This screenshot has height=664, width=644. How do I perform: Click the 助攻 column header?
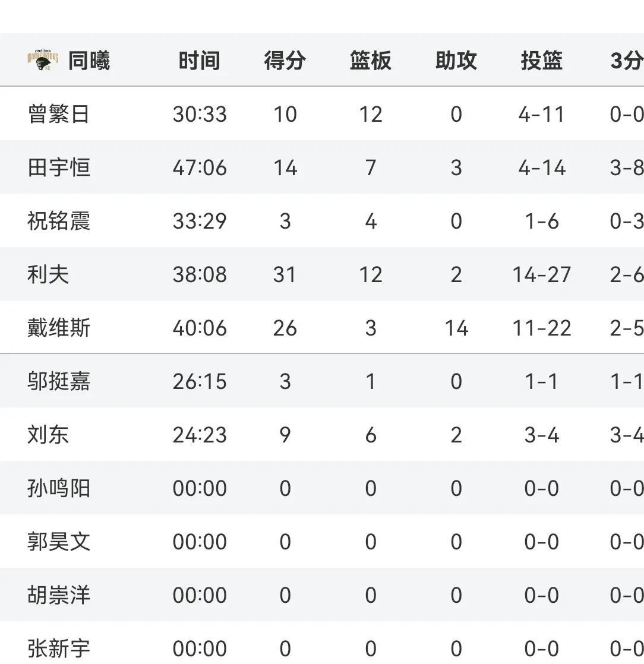coord(456,61)
